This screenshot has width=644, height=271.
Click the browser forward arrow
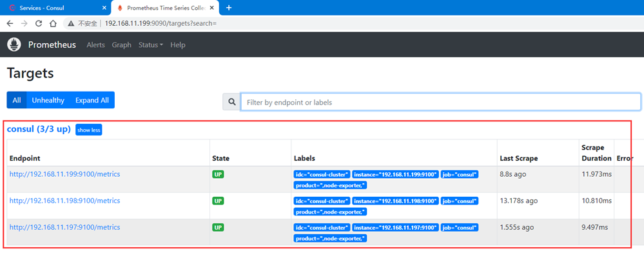click(x=24, y=23)
